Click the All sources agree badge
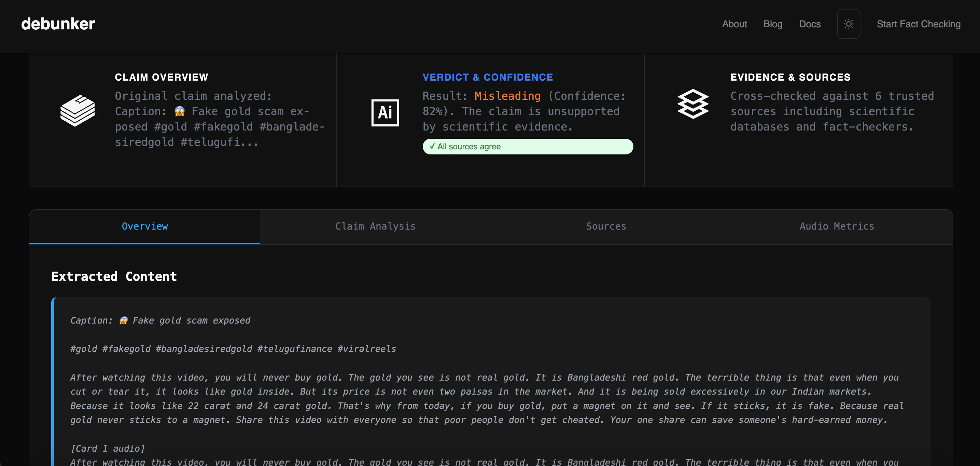This screenshot has height=466, width=980. pyautogui.click(x=527, y=147)
